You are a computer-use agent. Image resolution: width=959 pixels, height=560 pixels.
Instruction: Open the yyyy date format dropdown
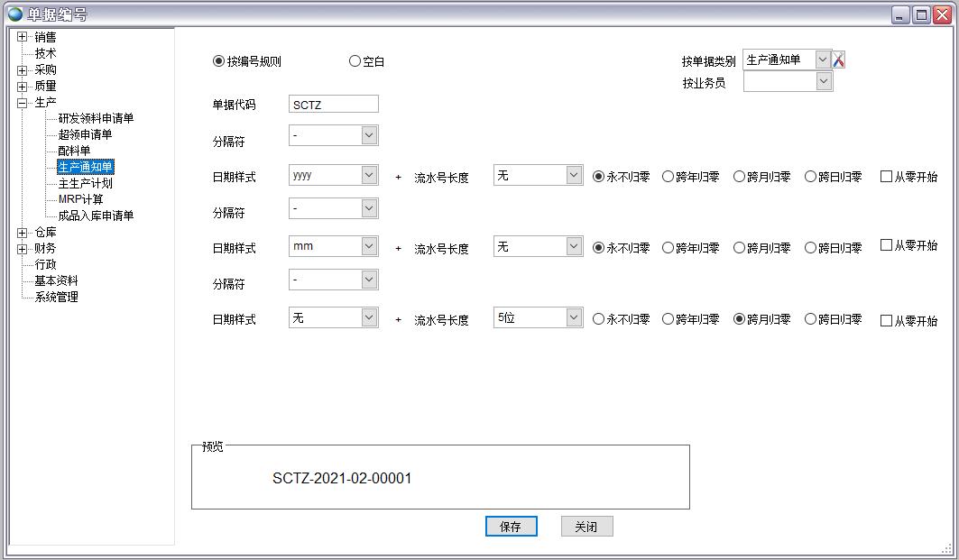(x=368, y=174)
